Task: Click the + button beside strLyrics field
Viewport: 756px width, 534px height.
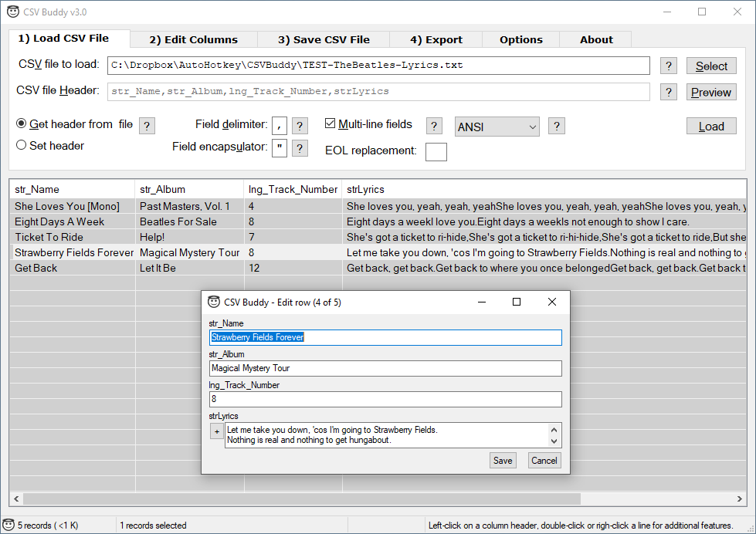Action: pos(217,431)
